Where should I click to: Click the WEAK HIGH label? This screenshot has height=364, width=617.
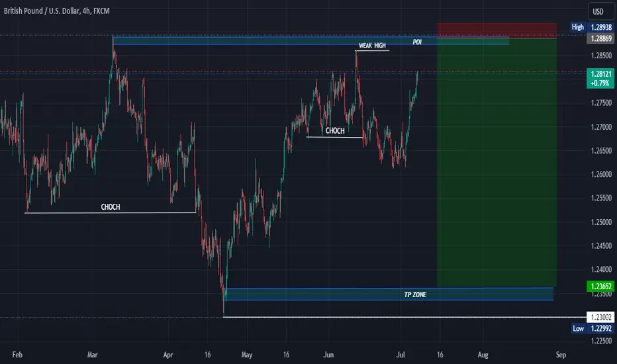click(372, 46)
